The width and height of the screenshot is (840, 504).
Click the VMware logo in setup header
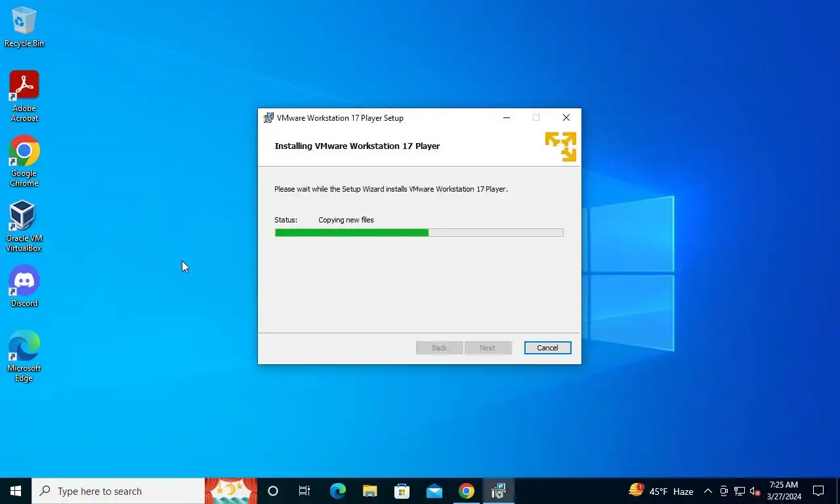tap(561, 146)
